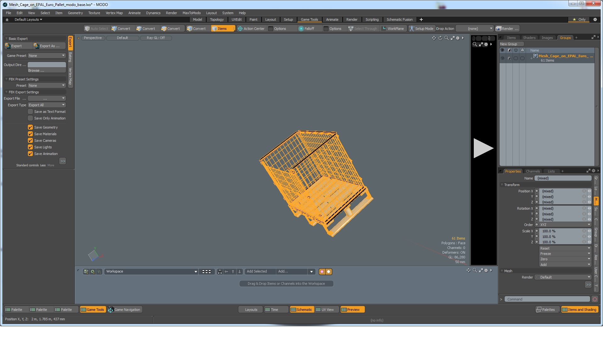Click the white circle schematic button
Screen dimensions: 603x364
click(x=329, y=272)
